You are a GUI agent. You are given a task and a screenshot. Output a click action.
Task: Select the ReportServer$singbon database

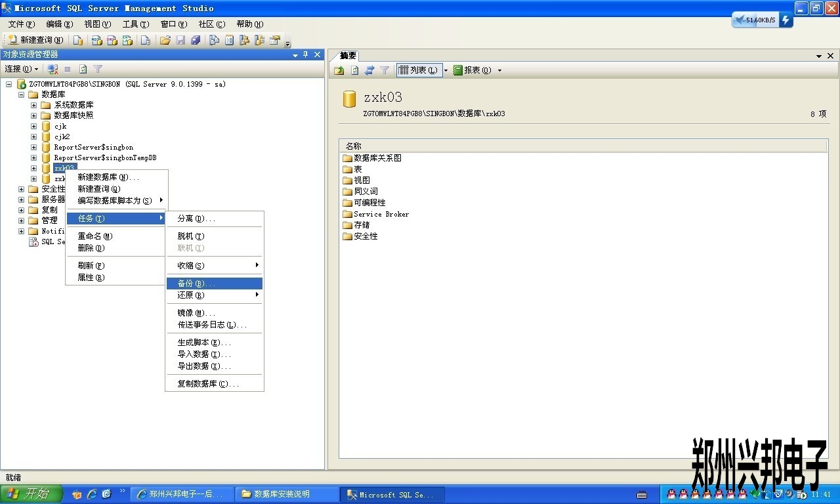pyautogui.click(x=93, y=147)
